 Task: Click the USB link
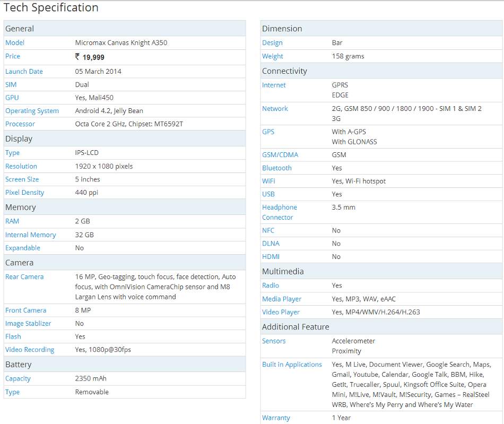click(x=268, y=194)
